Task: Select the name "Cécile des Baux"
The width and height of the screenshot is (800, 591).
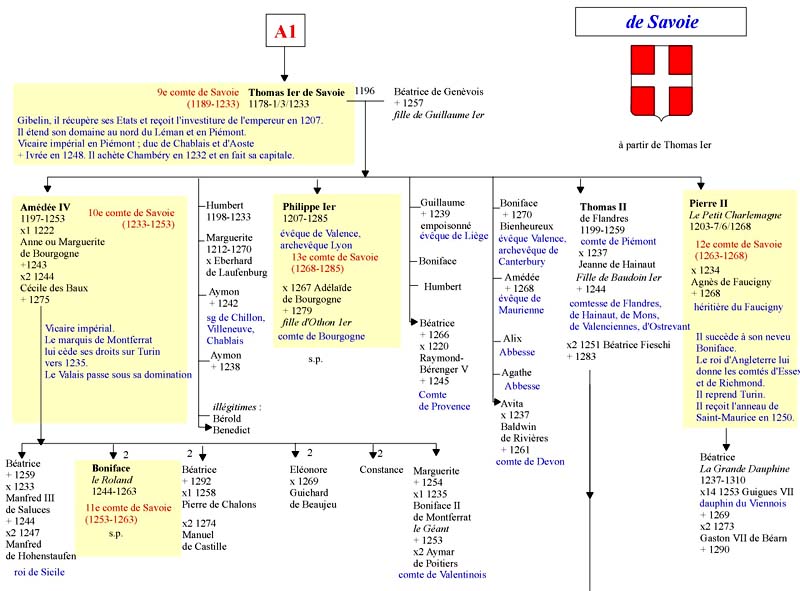Action: click(x=54, y=288)
